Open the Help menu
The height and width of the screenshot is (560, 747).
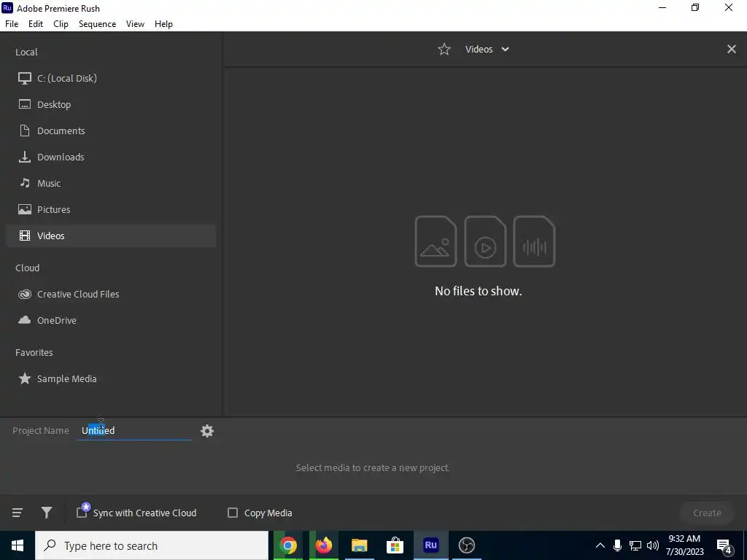(163, 24)
